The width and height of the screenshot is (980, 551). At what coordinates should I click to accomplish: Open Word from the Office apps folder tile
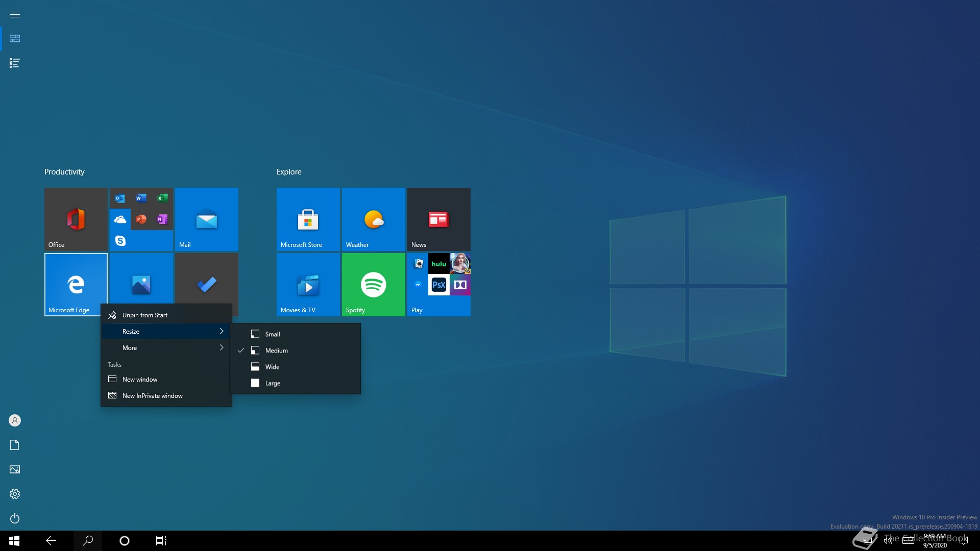pyautogui.click(x=141, y=198)
